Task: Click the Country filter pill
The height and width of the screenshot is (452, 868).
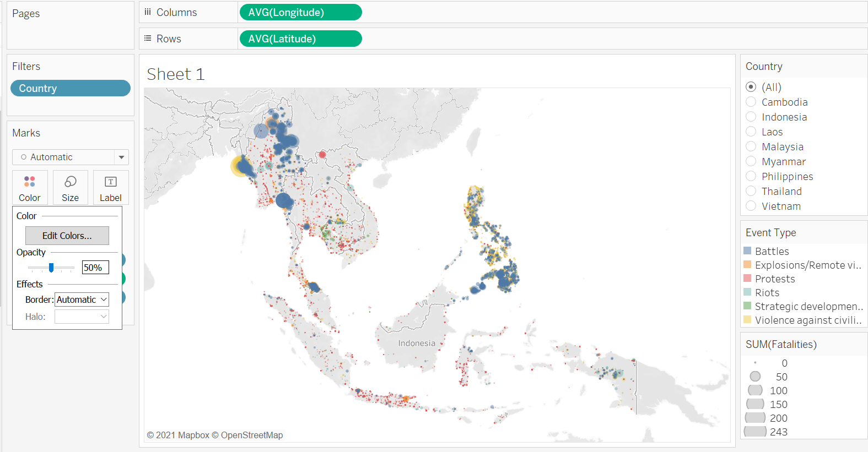Action: pyautogui.click(x=71, y=88)
